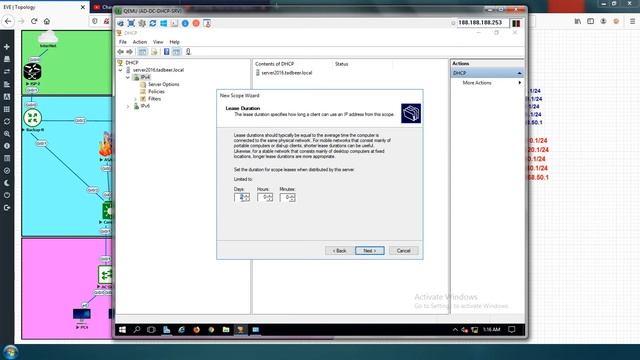The width and height of the screenshot is (640, 360).
Task: Click the browser home button
Action: pyautogui.click(x=47, y=21)
